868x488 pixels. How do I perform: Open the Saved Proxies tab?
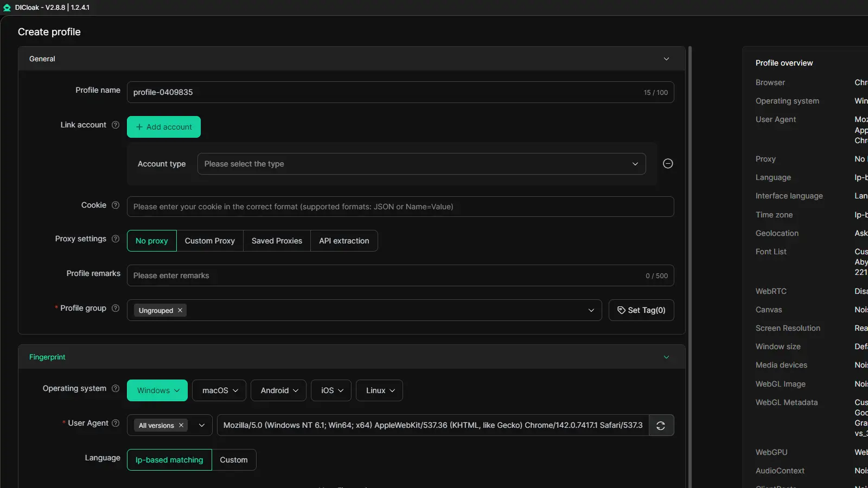click(277, 241)
